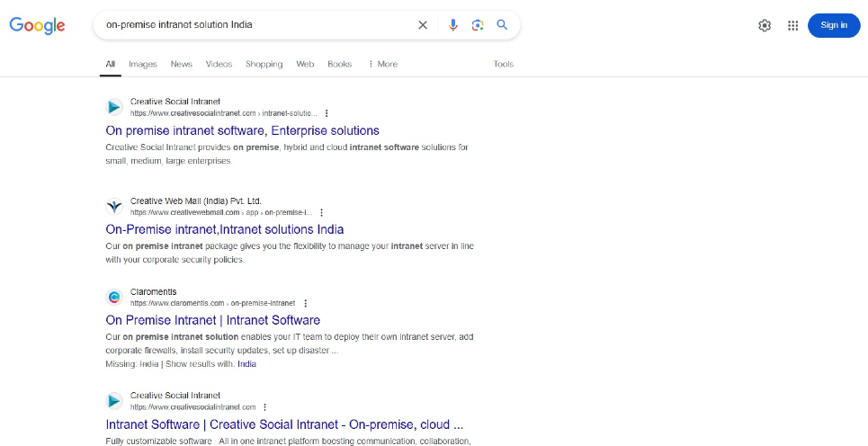Open Quick Settings gear icon
Screen dimensions: 868x446
coord(765,25)
